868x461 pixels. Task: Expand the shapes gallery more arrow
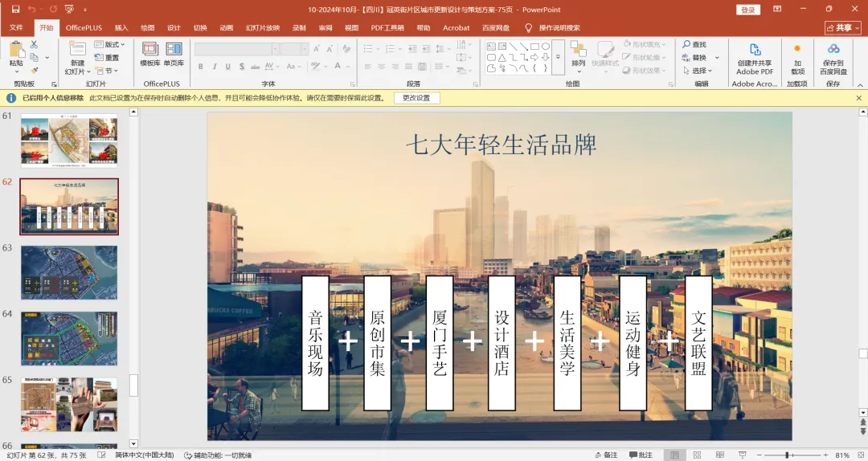coord(558,57)
